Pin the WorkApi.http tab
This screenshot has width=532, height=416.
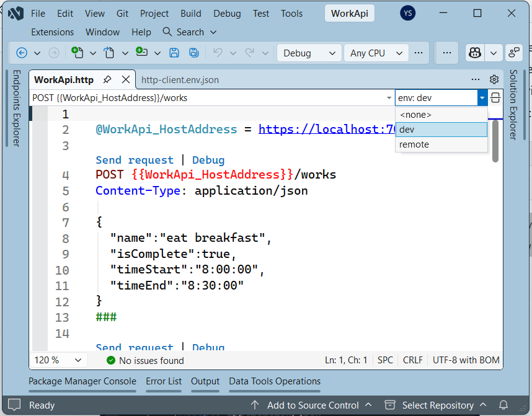point(107,80)
